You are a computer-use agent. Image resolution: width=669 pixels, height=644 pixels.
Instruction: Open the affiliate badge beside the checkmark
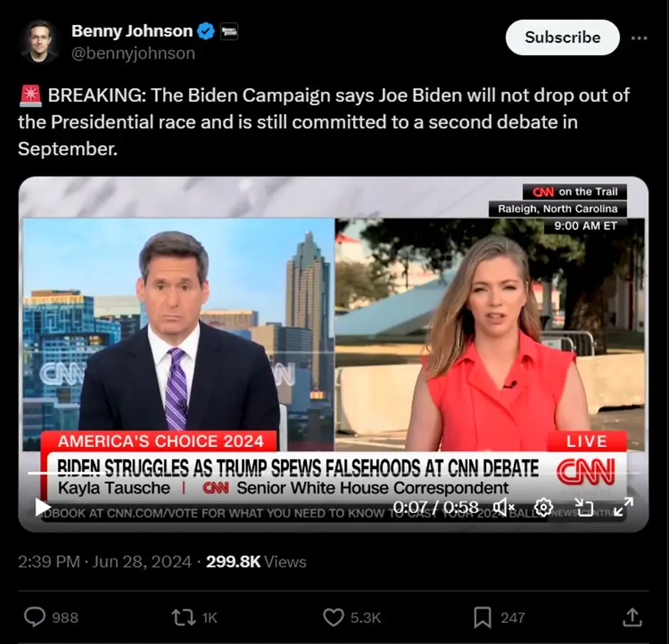[x=229, y=31]
